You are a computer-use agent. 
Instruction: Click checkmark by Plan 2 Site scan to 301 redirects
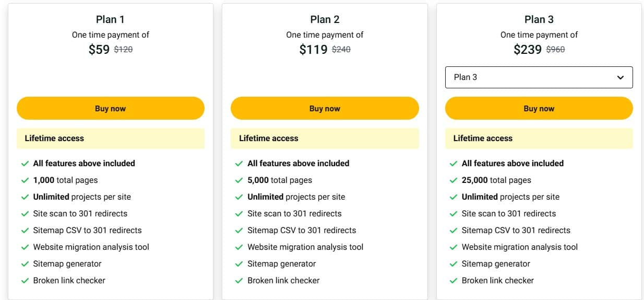(x=239, y=214)
